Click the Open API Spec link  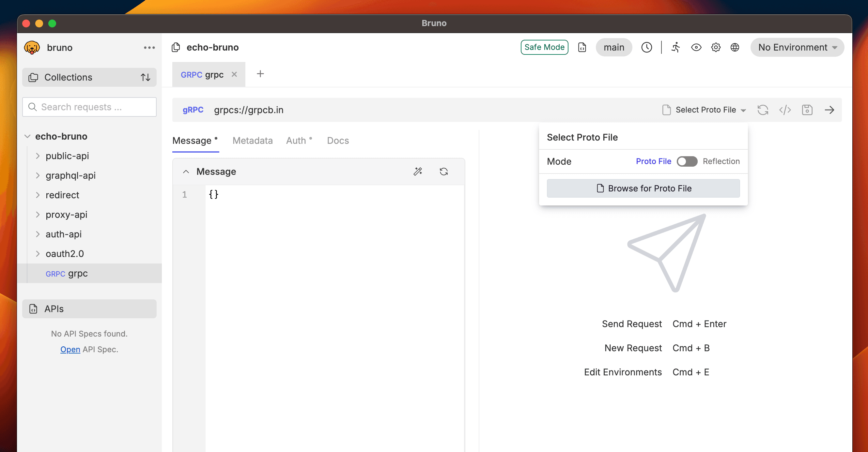pos(70,349)
